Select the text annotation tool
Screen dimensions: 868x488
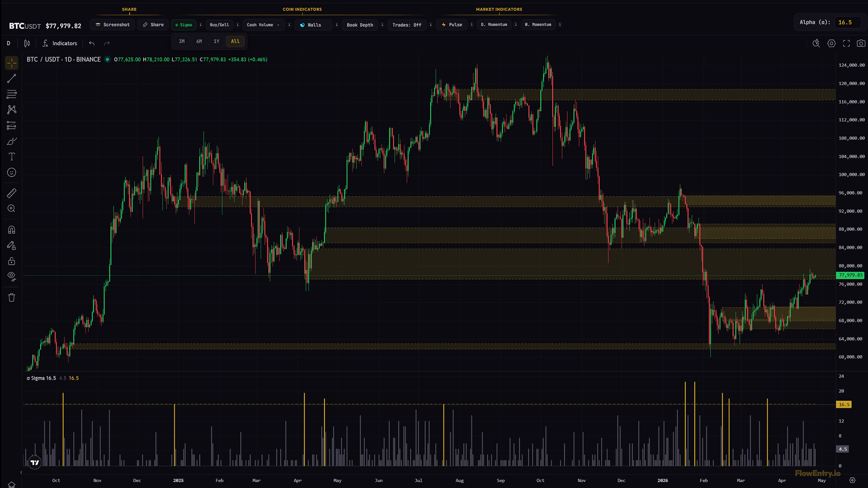click(x=12, y=157)
